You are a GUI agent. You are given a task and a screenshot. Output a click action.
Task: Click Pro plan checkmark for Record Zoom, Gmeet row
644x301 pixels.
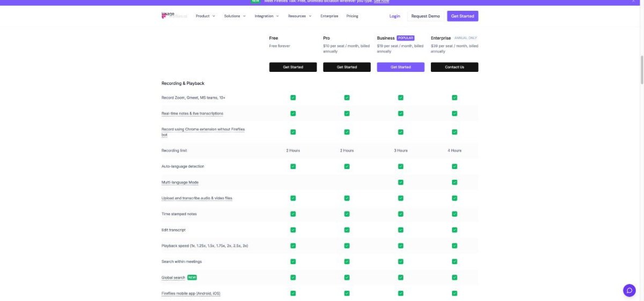click(x=347, y=98)
